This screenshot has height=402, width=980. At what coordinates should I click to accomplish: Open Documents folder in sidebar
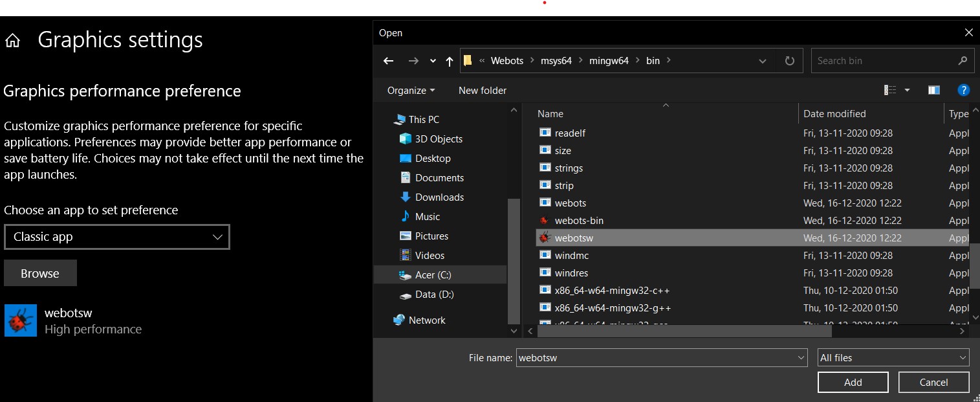[439, 178]
